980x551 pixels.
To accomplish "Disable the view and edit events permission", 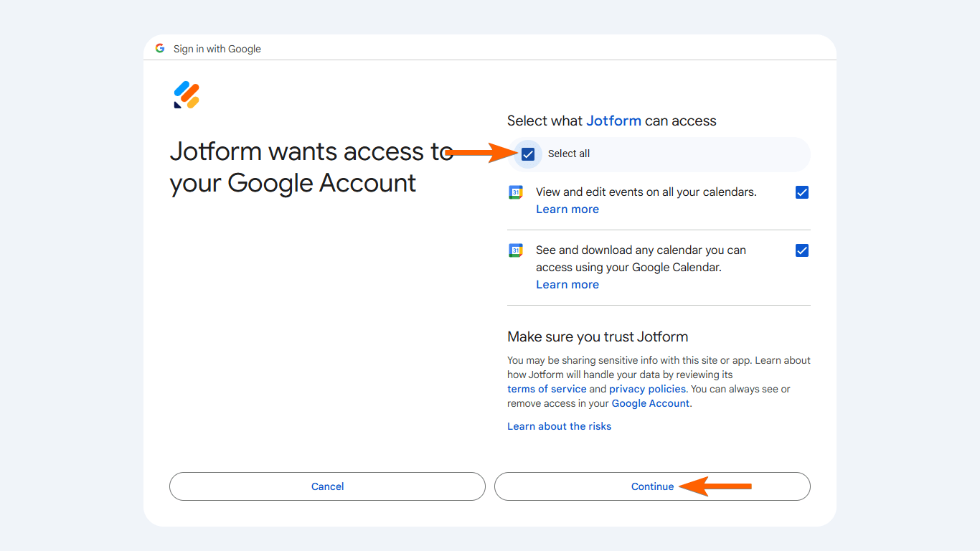I will tap(801, 192).
